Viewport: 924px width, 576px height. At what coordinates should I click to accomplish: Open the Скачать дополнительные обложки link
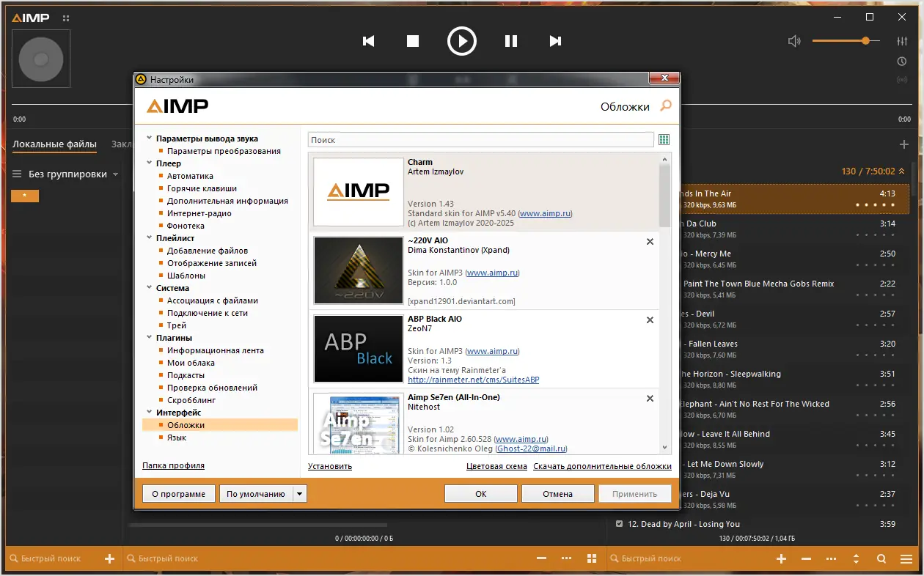[x=602, y=466]
